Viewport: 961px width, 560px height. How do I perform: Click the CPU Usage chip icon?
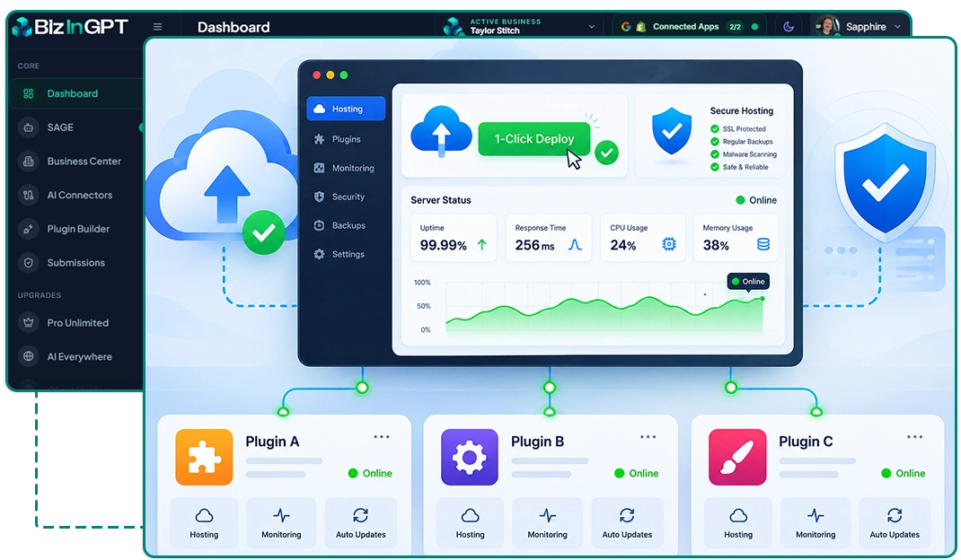tap(668, 244)
